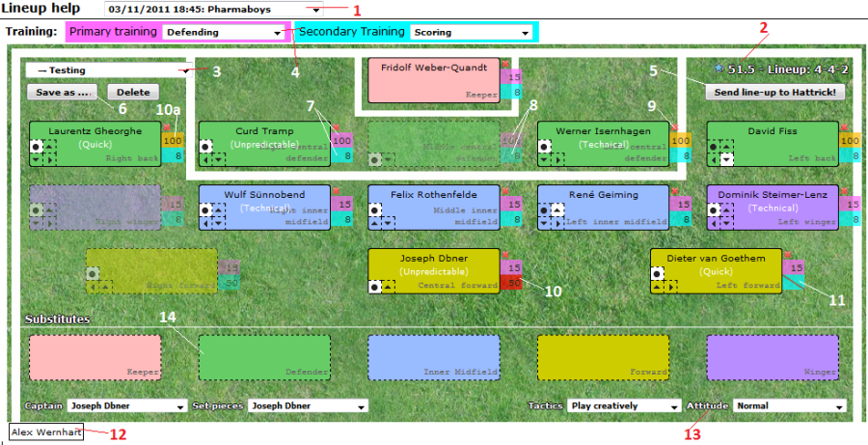Click left arrow on Wulf Sünnobend's card
The image size is (868, 445).
coord(206,223)
